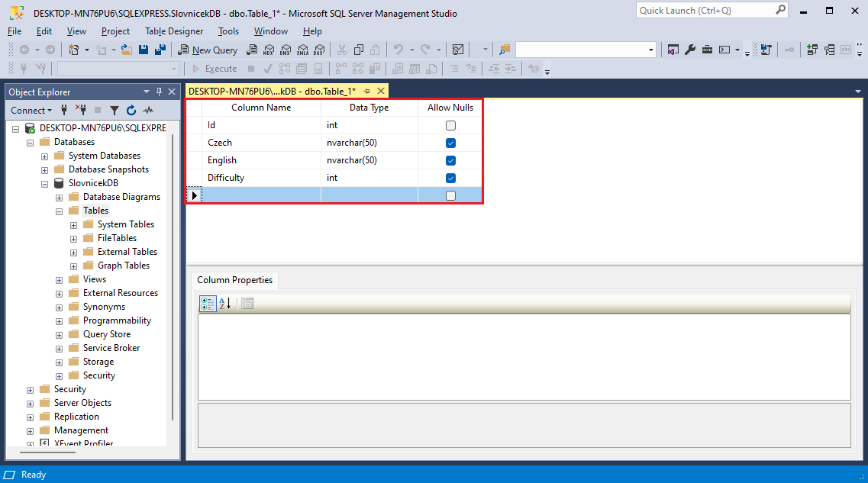Open the Table Designer menu

(x=174, y=31)
